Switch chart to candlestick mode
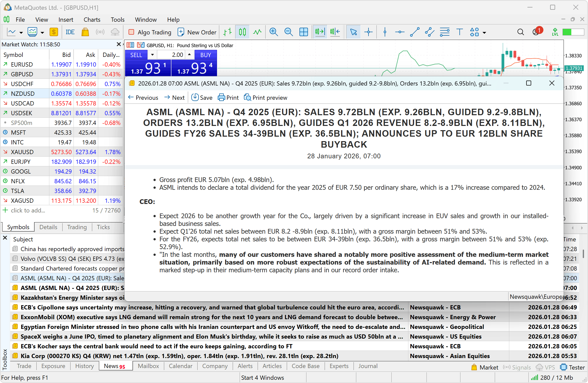588x383 pixels. click(x=242, y=32)
